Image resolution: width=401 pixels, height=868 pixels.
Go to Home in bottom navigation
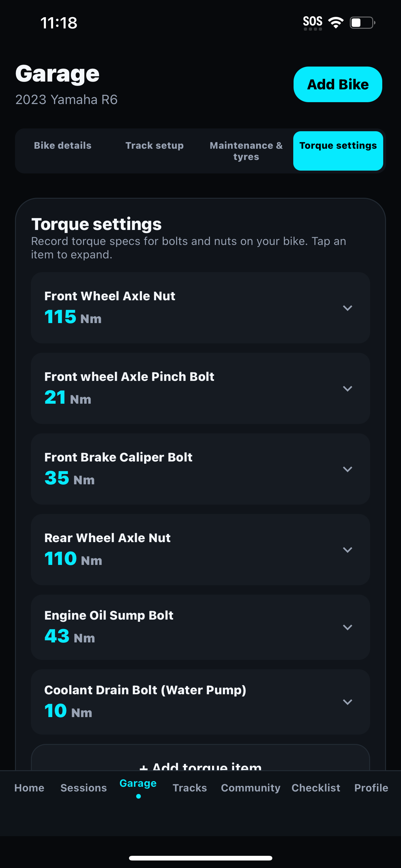pos(29,788)
